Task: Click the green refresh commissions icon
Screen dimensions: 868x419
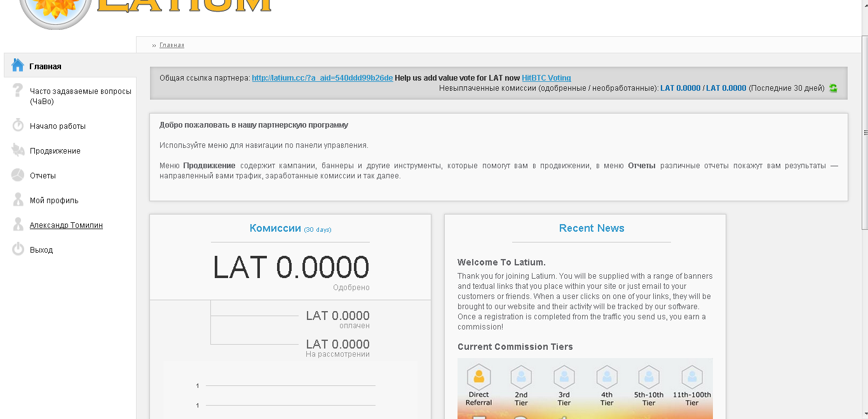Action: 833,88
